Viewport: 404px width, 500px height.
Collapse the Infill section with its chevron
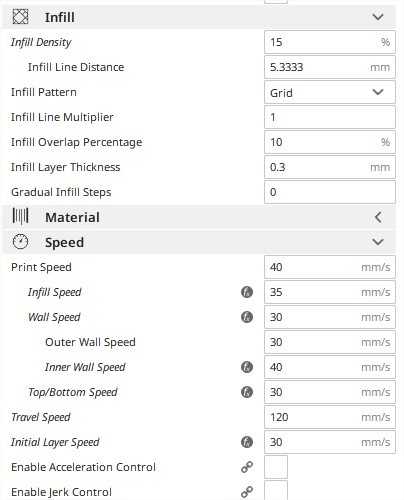pos(378,17)
